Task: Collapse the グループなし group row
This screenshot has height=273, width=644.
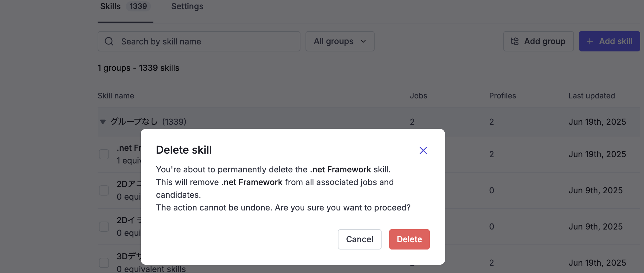Action: (x=103, y=122)
